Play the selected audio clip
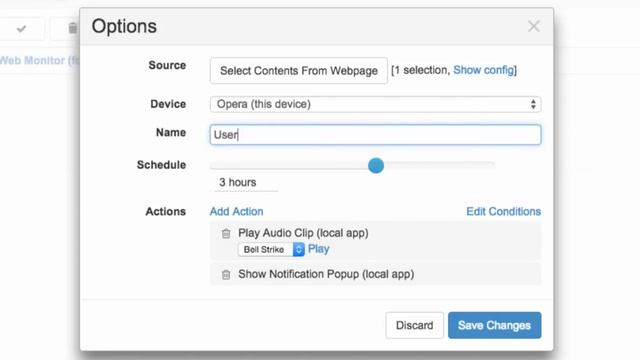 click(x=318, y=249)
